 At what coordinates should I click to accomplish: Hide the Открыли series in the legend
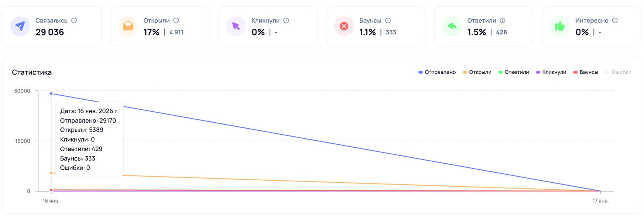tap(477, 72)
